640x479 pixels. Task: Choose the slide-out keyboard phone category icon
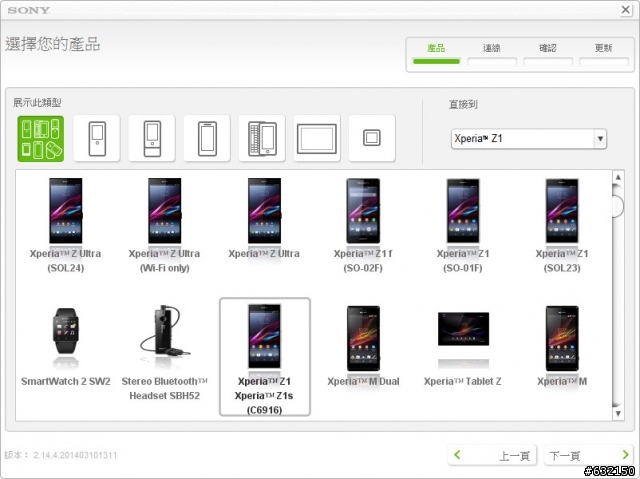click(262, 139)
